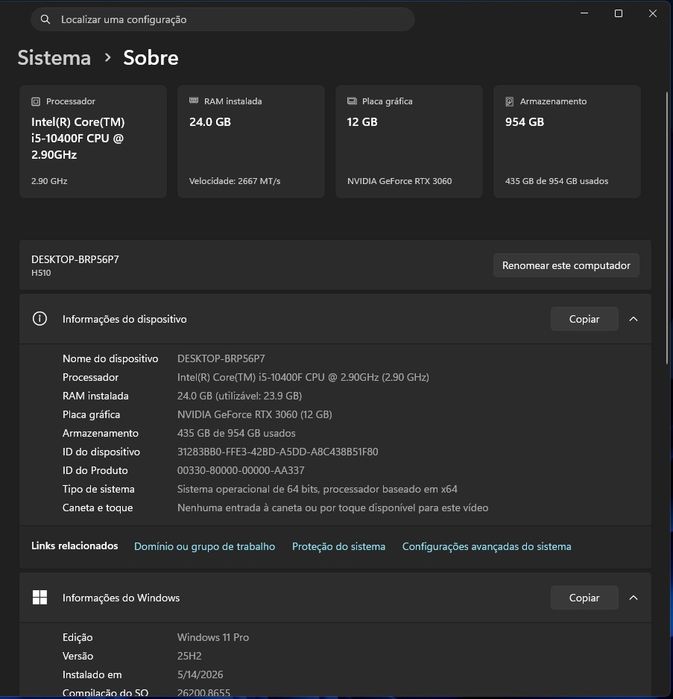
Task: Click the Armazenamento disk icon
Action: (x=509, y=102)
